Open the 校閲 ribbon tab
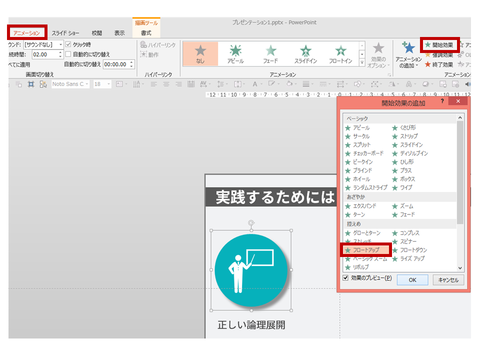The width and height of the screenshot is (480, 360). (x=97, y=33)
